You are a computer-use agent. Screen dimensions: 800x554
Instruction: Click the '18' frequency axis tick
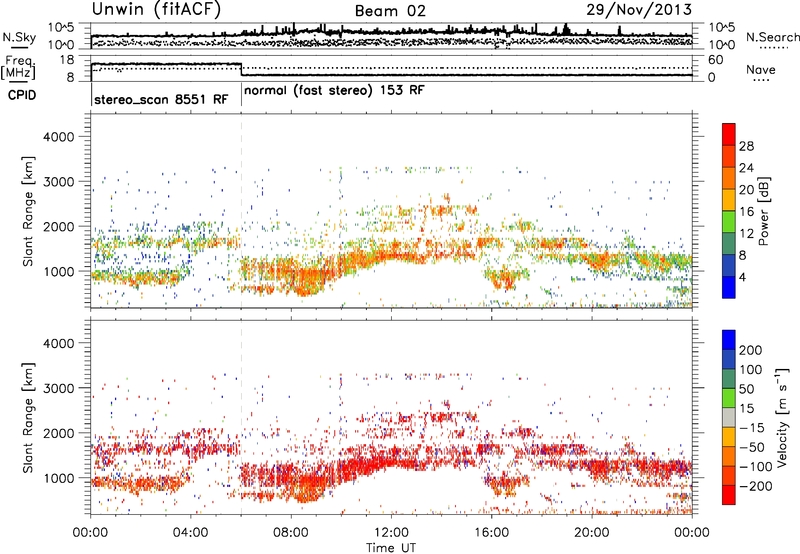66,60
